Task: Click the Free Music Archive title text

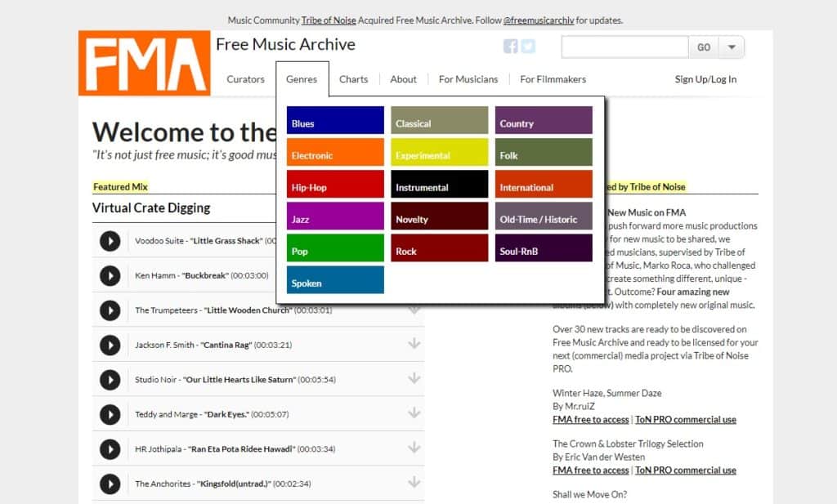Action: pos(285,44)
